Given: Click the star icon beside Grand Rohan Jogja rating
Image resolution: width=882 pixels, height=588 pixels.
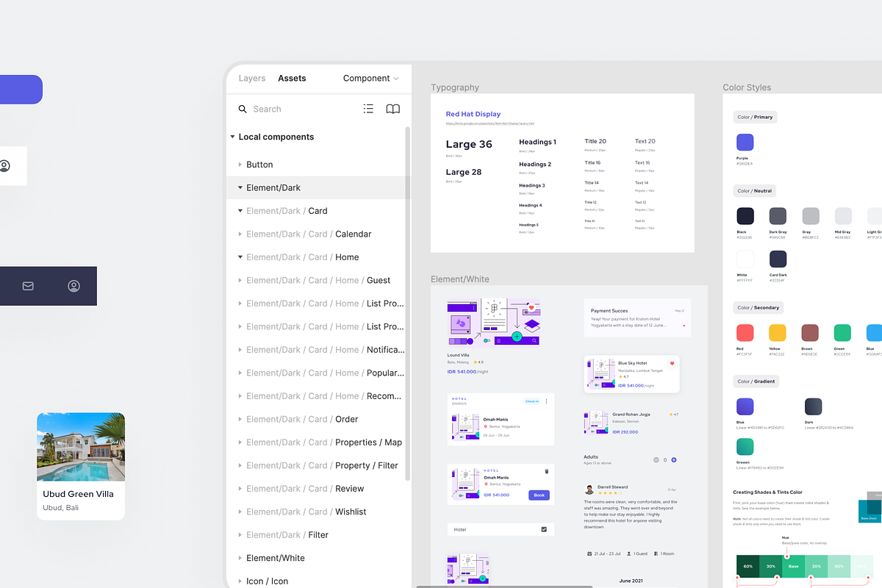Looking at the screenshot, I should click(x=671, y=415).
